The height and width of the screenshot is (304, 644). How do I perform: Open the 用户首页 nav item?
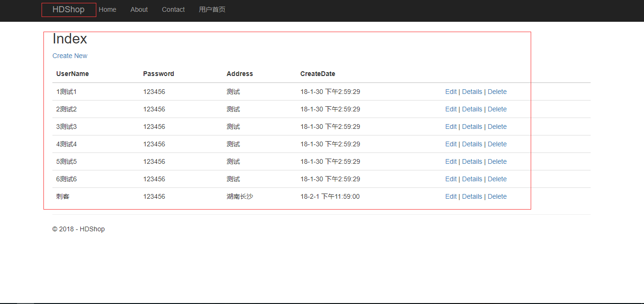212,9
